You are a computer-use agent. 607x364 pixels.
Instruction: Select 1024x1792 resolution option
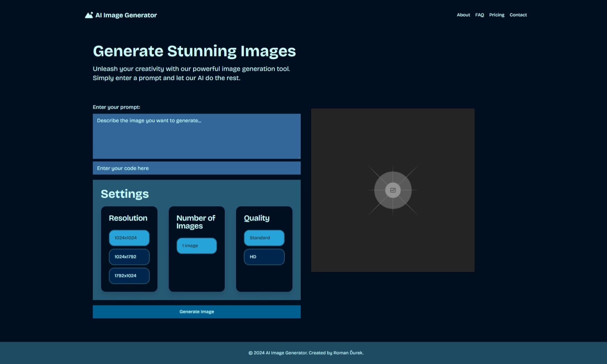[x=129, y=257]
